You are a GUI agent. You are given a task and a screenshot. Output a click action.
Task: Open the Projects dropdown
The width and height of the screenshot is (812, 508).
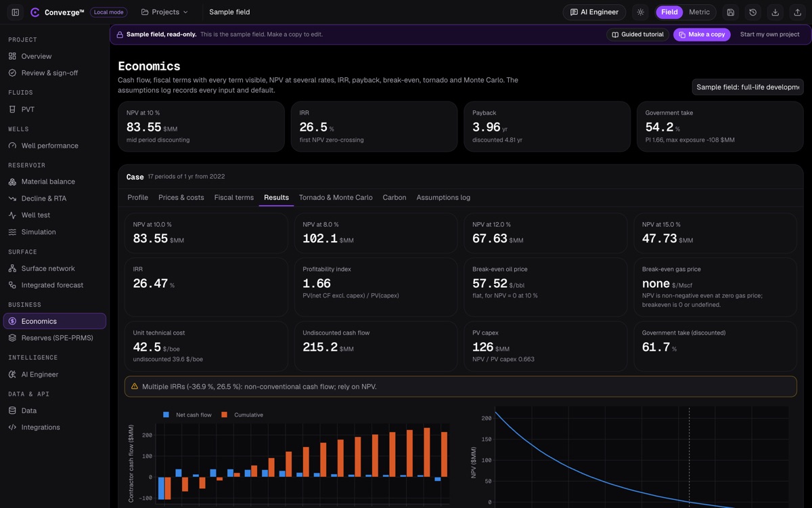164,12
